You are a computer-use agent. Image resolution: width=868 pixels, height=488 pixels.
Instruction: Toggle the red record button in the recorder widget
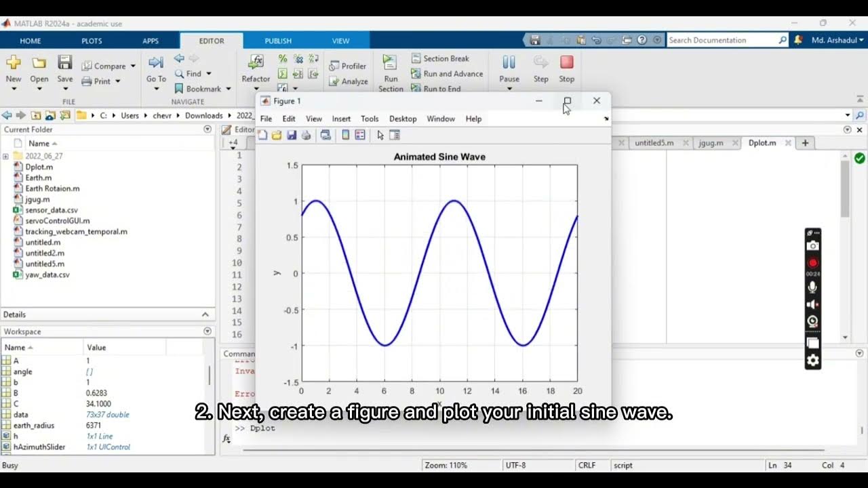813,263
